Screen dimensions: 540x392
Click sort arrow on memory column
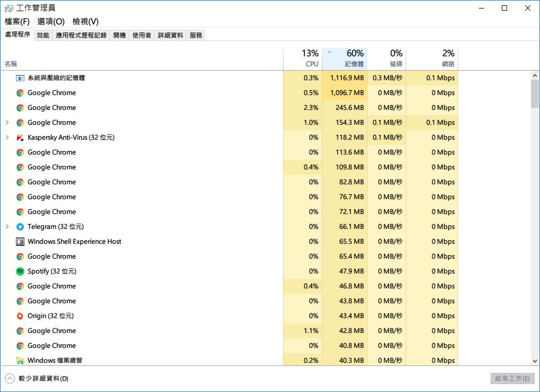tap(329, 53)
